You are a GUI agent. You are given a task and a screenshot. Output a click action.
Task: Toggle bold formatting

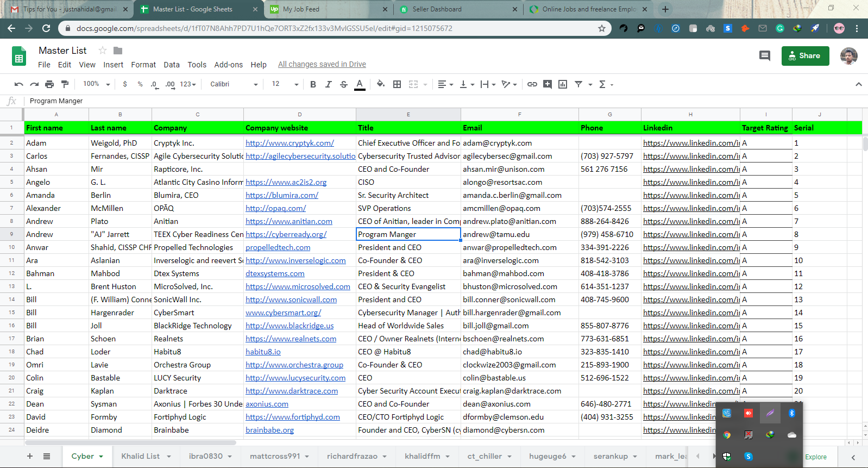313,84
